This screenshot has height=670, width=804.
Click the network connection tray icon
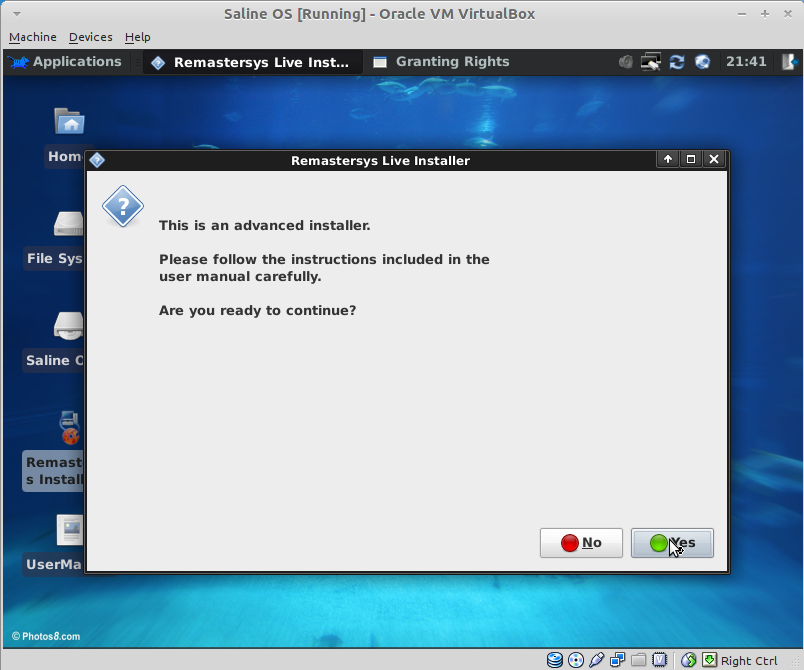pos(651,62)
